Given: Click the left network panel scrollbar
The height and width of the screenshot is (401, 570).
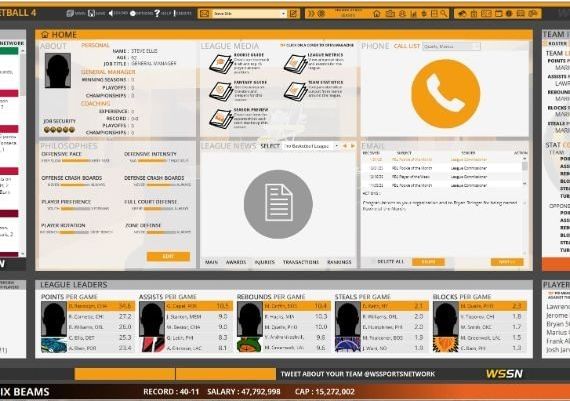Looking at the screenshot, I should pos(23,153).
